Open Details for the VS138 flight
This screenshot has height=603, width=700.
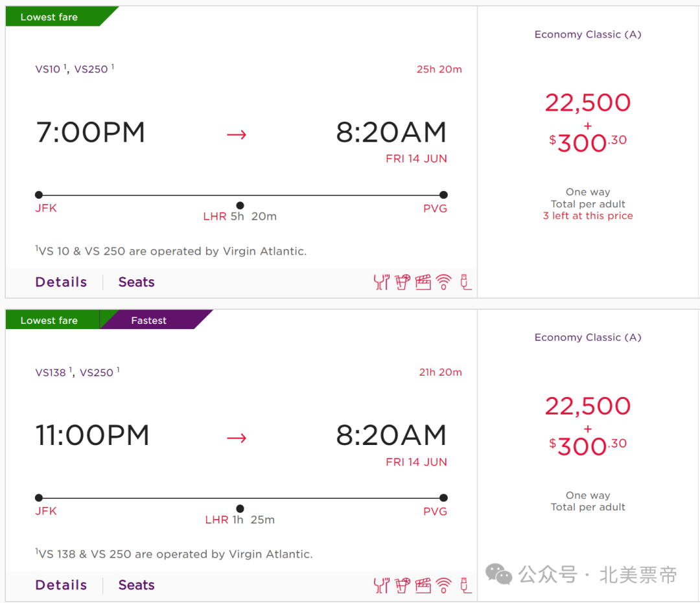point(61,585)
